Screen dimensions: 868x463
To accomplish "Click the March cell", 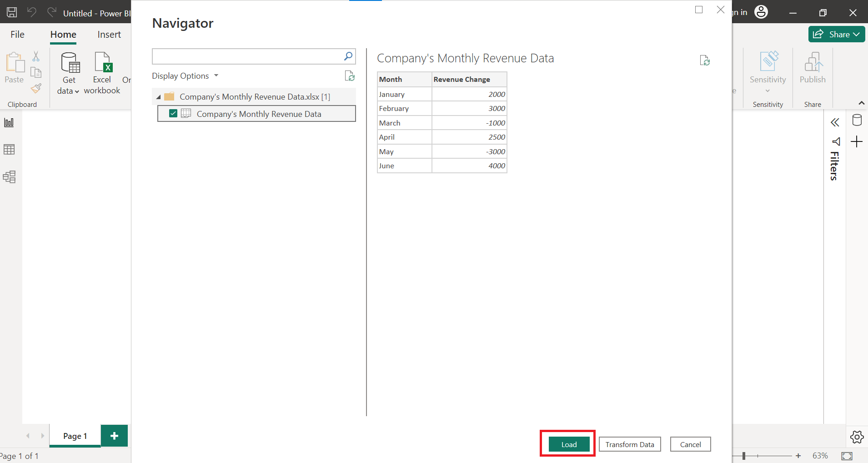I will [x=404, y=123].
